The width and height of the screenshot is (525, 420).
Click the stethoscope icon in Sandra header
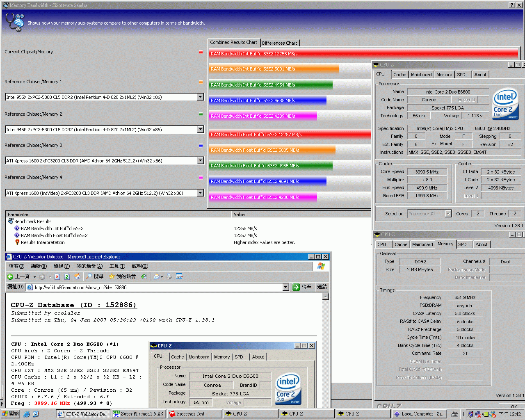(15, 22)
